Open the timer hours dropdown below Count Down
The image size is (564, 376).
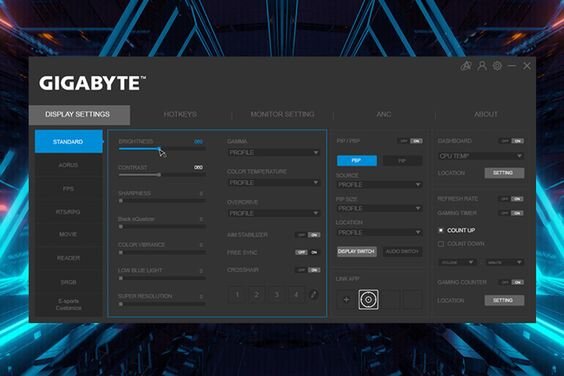(457, 262)
